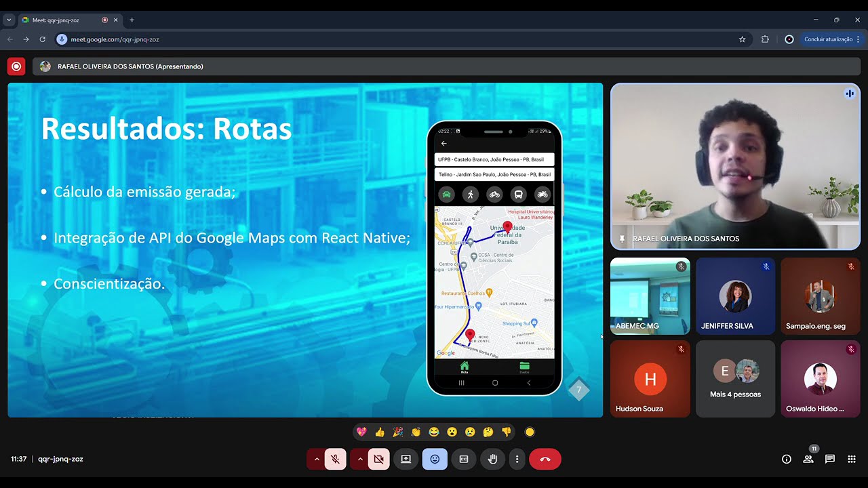This screenshot has height=488, width=868.
Task: Open microphone audio settings arrow
Action: coord(316,459)
